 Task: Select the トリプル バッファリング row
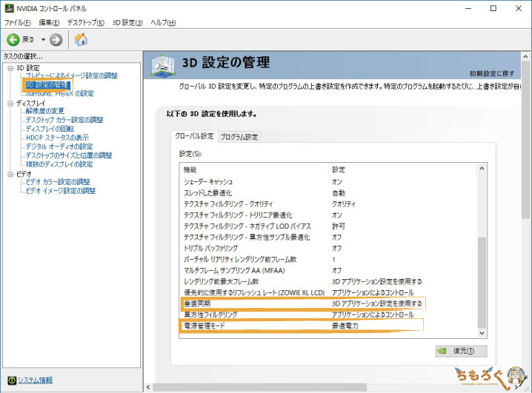(328, 248)
